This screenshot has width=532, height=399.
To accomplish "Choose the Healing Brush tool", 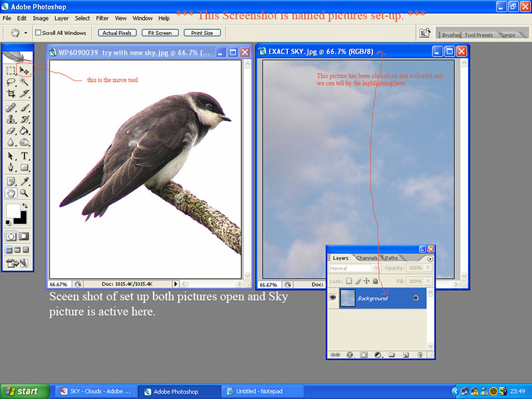I will coord(11,108).
